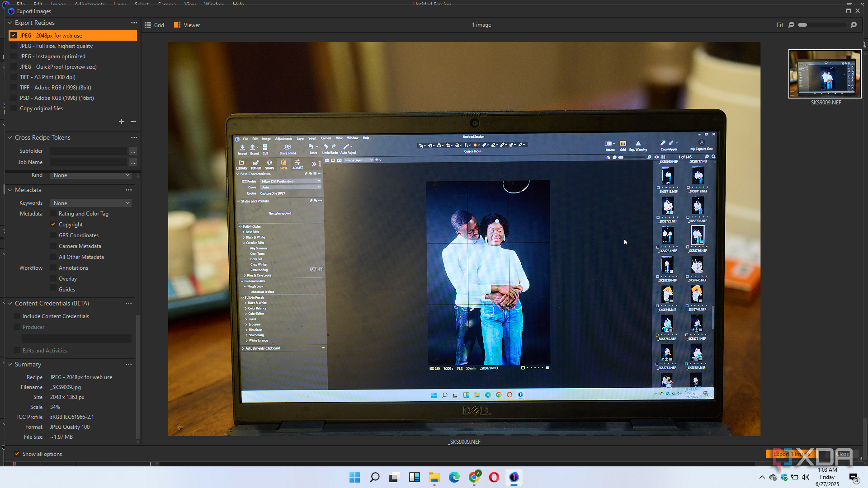This screenshot has width=868, height=488.
Task: Open File Explorer from taskbar
Action: coord(434,477)
